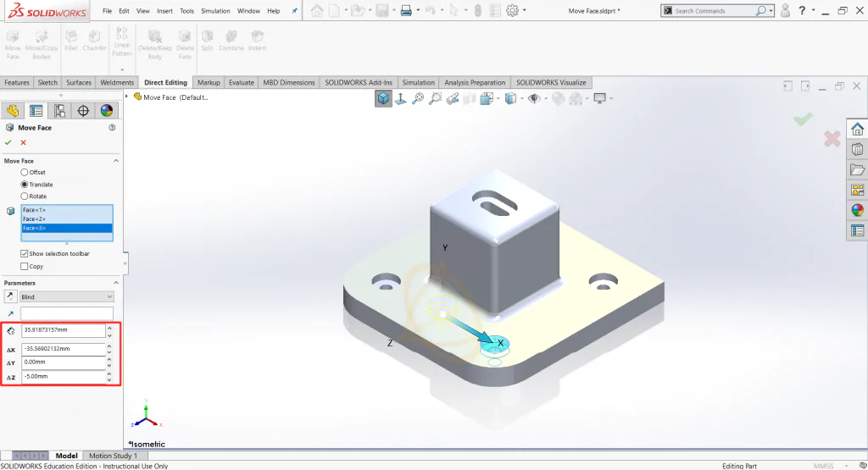Open the View Palette icon in task pane
The width and height of the screenshot is (868, 470).
pos(858,191)
